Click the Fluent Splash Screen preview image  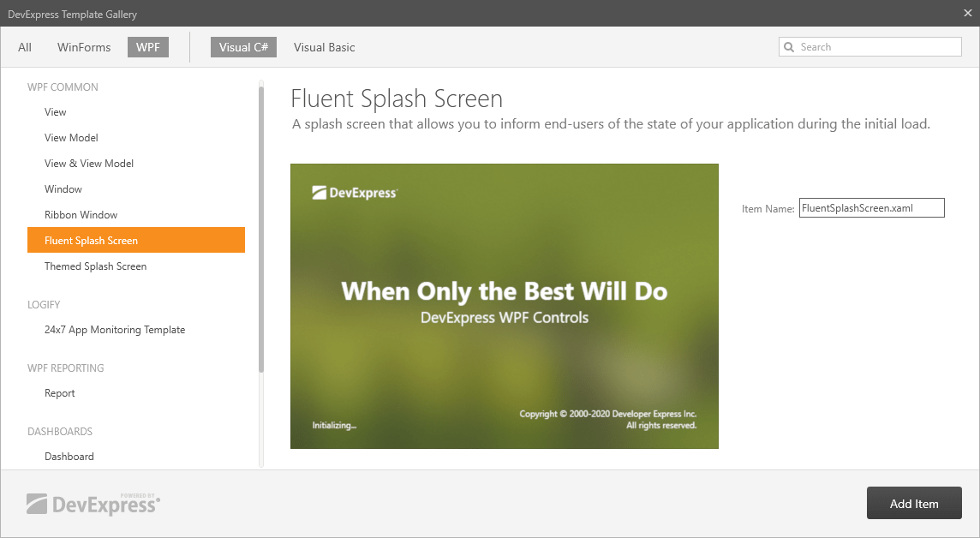click(x=505, y=306)
